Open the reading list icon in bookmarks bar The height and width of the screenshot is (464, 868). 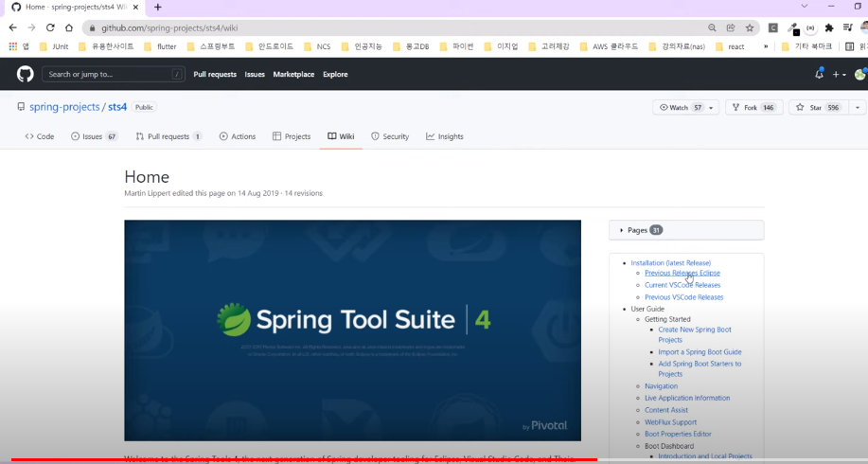click(850, 46)
